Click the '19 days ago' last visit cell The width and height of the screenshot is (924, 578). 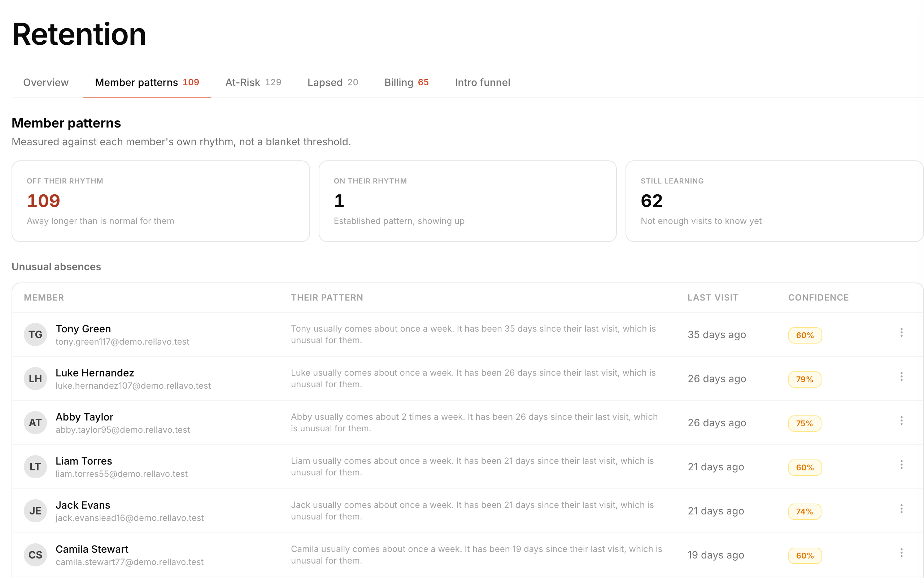(x=716, y=555)
